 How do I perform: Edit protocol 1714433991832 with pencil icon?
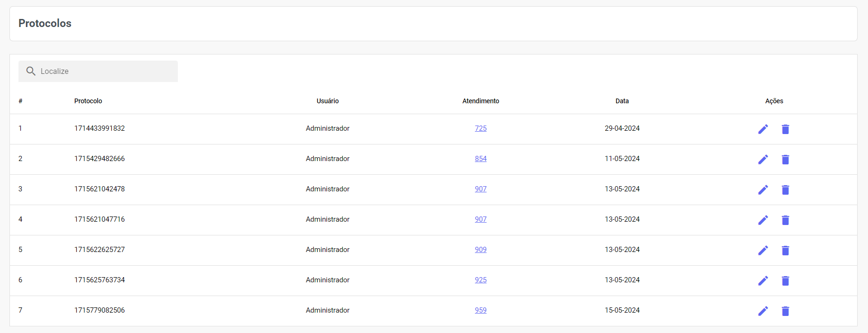click(763, 129)
